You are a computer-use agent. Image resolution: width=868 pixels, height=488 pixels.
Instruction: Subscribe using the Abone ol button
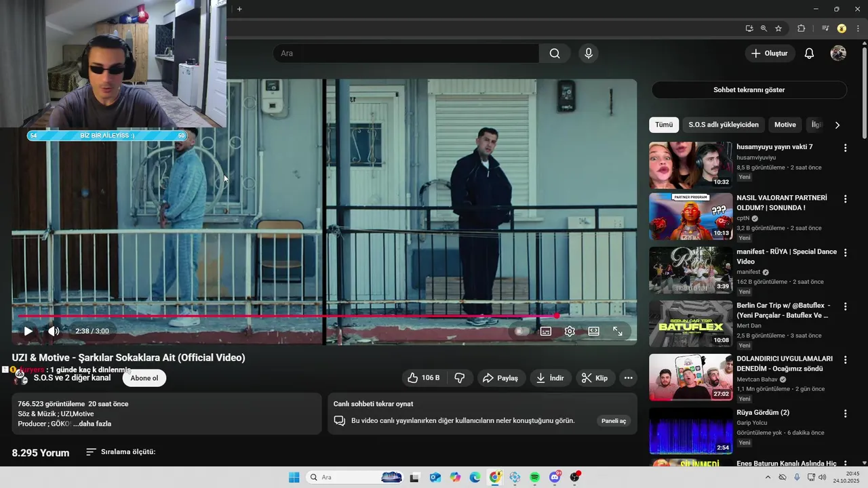click(x=144, y=378)
